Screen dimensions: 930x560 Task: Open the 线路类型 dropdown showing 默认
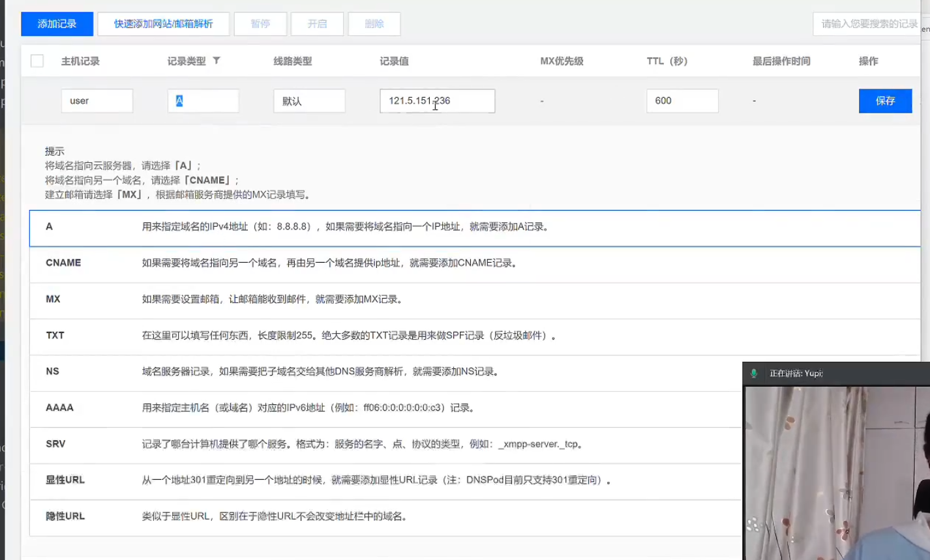click(x=309, y=101)
